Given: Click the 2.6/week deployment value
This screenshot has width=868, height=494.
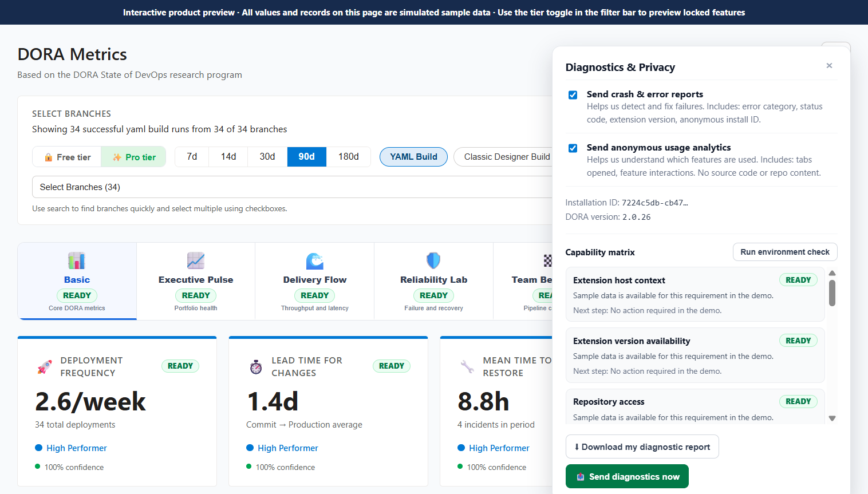Looking at the screenshot, I should coord(90,401).
